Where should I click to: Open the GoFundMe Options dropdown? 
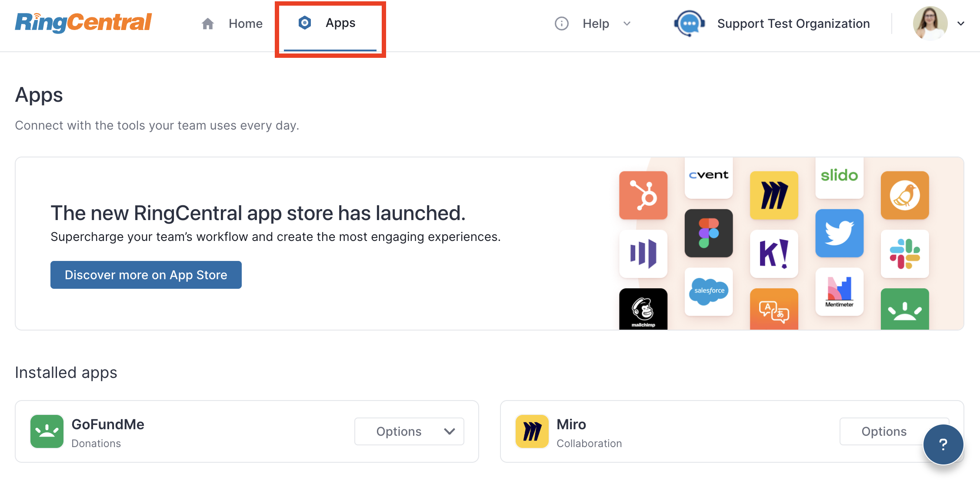click(x=409, y=431)
